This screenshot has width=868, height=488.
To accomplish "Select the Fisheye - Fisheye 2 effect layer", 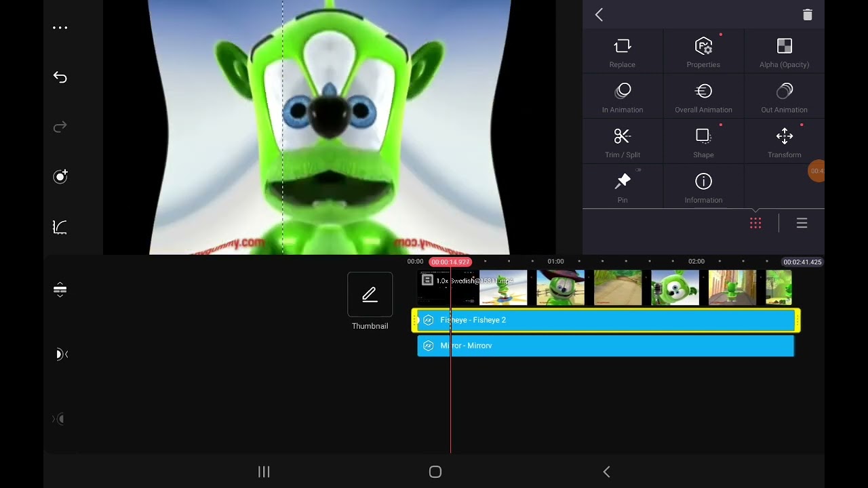I will [606, 320].
